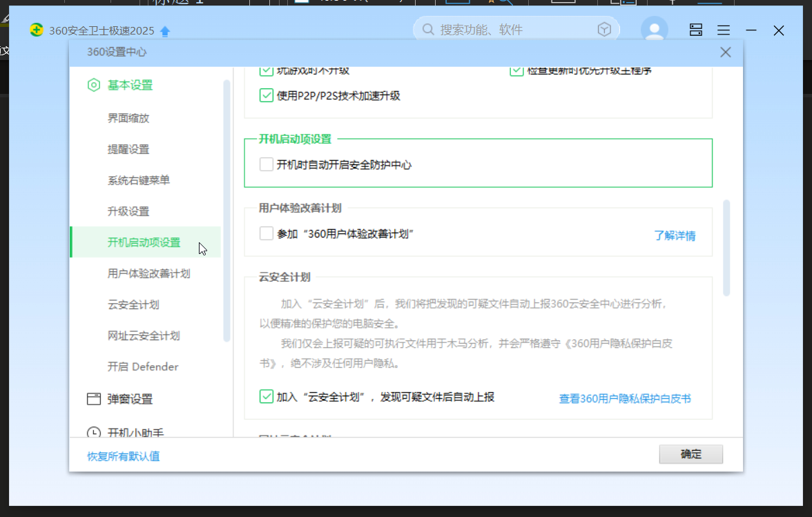Minimize the 360安全卫士 main window
This screenshot has height=517, width=812.
tap(751, 30)
